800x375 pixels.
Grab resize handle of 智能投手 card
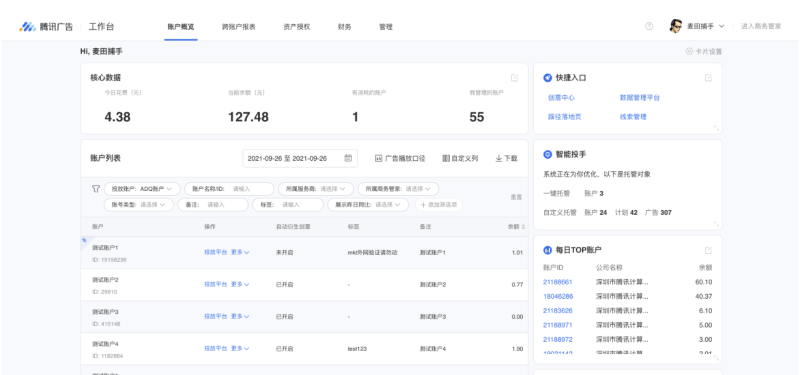click(716, 223)
